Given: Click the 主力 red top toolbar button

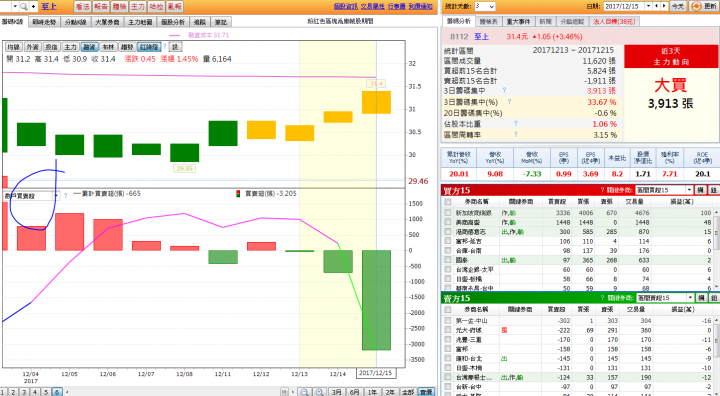Looking at the screenshot, I should pos(137,6).
